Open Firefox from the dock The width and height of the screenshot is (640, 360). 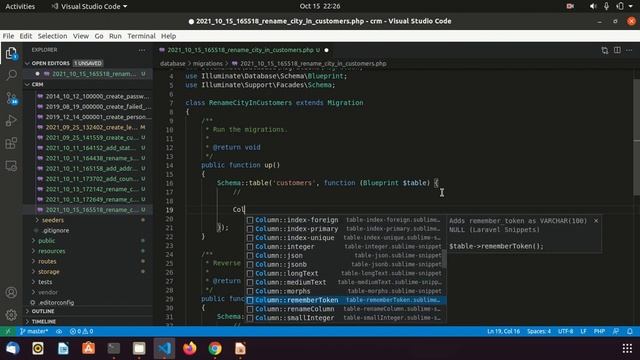coord(189,348)
